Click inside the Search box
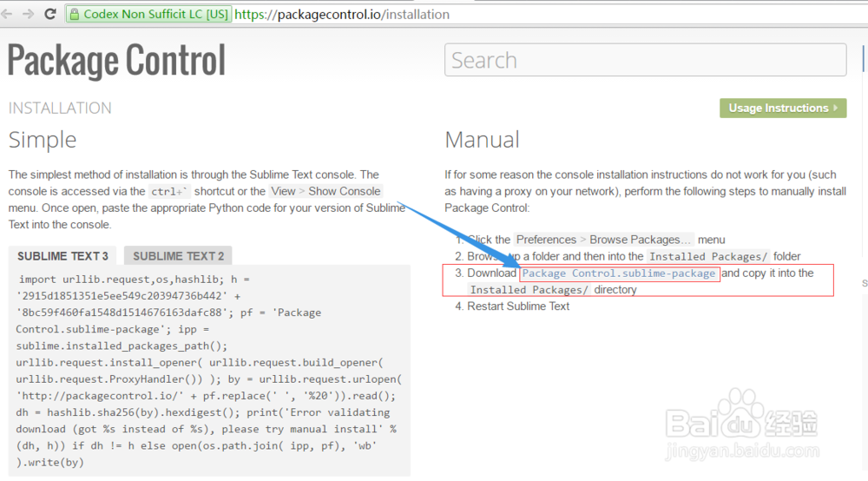868x481 pixels. coord(646,60)
